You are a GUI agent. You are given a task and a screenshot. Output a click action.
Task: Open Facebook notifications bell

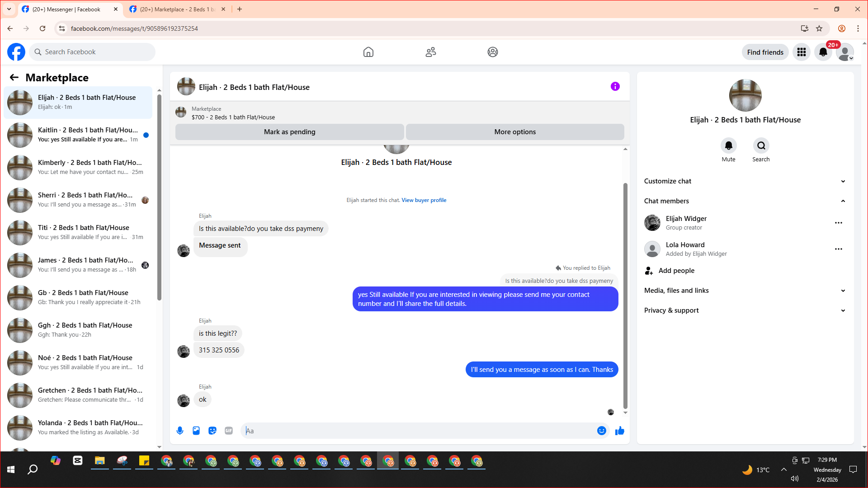point(823,52)
